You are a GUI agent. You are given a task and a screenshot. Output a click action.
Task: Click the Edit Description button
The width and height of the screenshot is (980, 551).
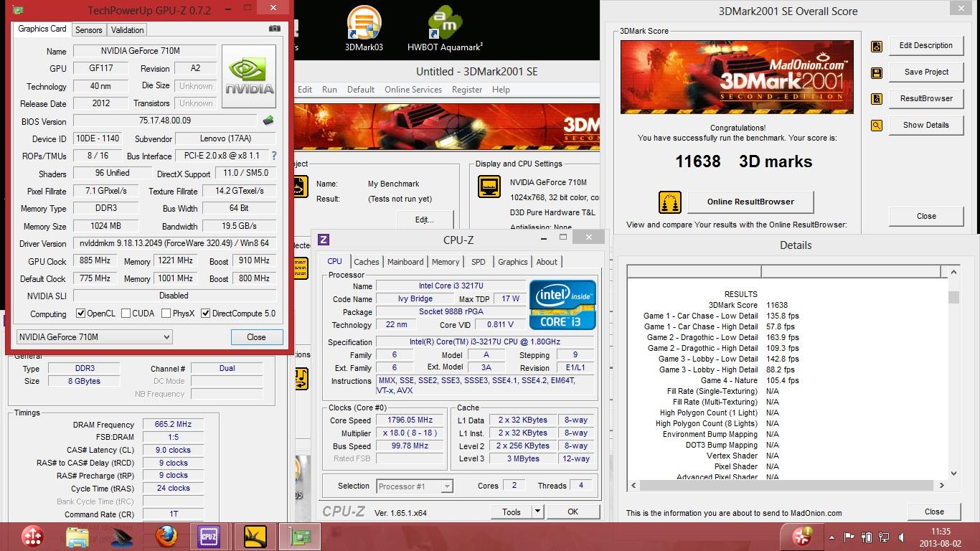[926, 45]
